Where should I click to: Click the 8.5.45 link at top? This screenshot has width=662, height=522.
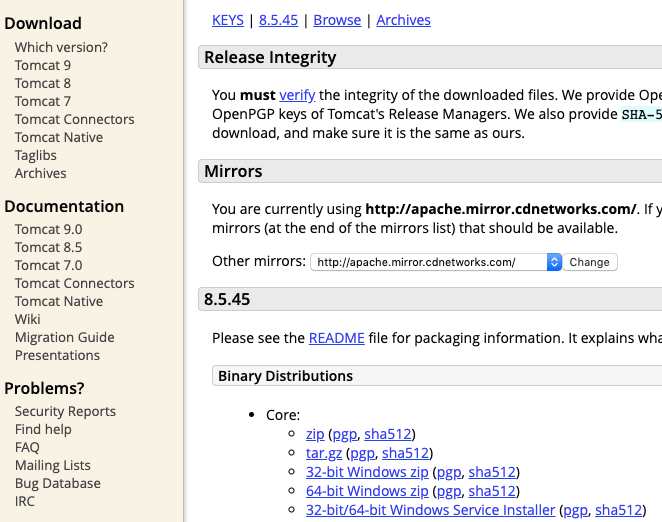coord(278,20)
